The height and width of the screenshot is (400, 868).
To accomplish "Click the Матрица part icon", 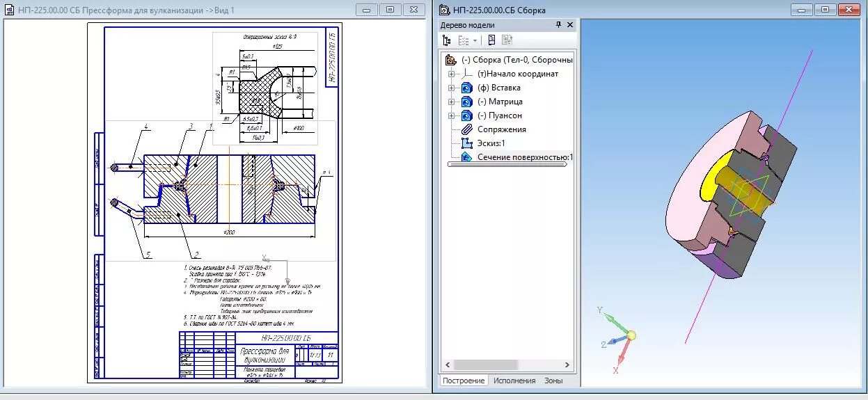I will [x=466, y=102].
